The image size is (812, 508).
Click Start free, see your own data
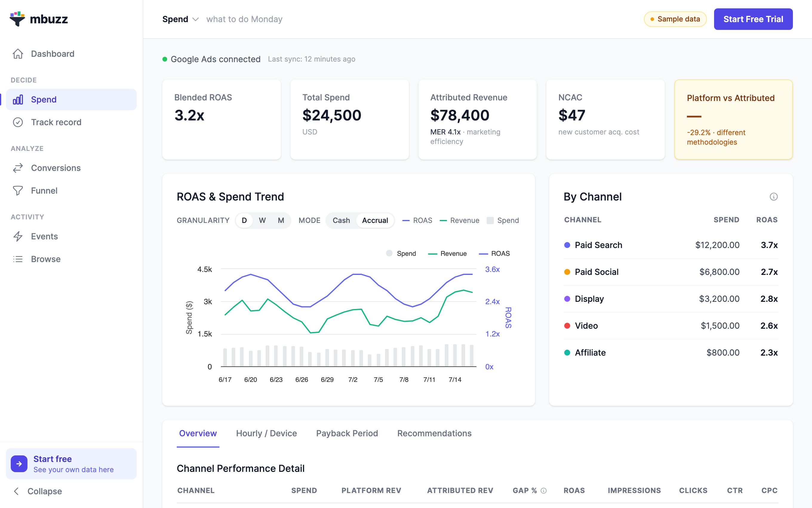point(71,464)
